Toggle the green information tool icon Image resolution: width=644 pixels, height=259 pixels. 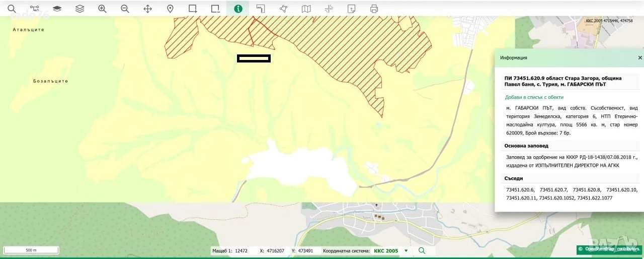[238, 9]
